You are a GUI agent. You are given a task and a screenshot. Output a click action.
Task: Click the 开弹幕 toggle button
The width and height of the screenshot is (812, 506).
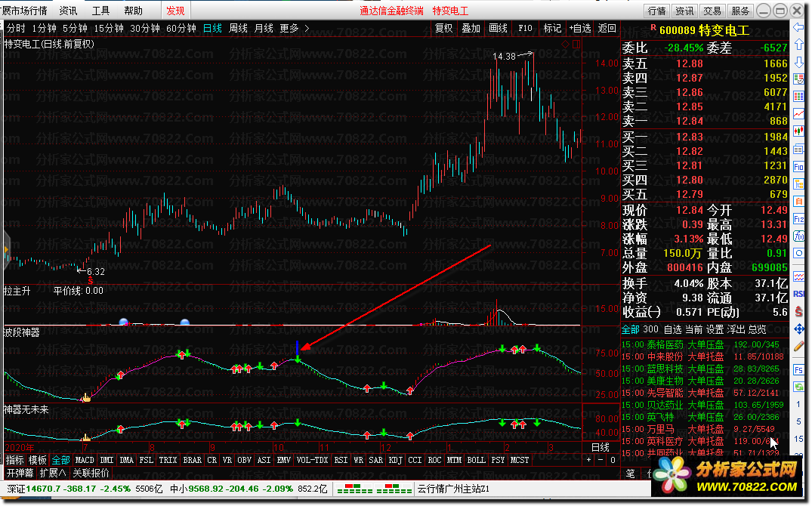(x=20, y=473)
